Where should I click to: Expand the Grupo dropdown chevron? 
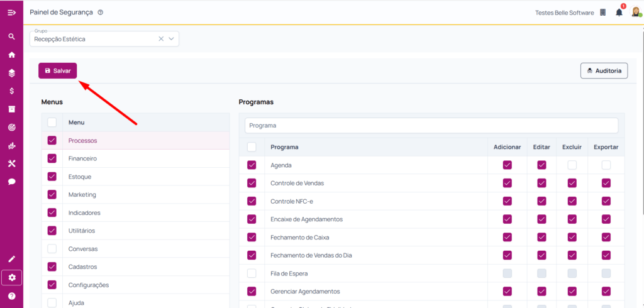coord(171,39)
